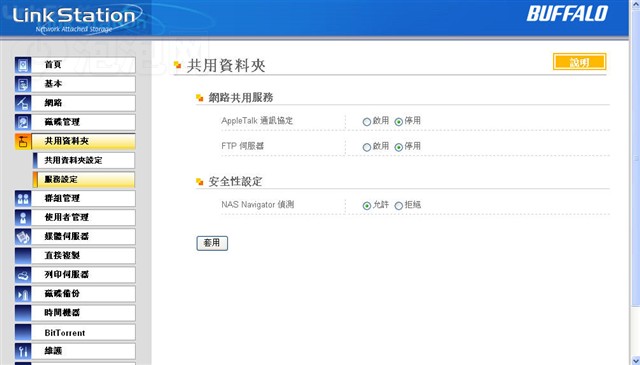The image size is (640, 365).
Task: Click the 首頁 home icon
Action: pos(23,65)
